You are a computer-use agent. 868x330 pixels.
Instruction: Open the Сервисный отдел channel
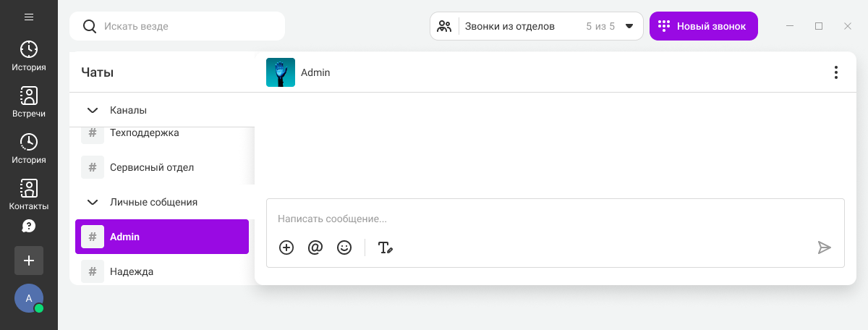pyautogui.click(x=152, y=167)
